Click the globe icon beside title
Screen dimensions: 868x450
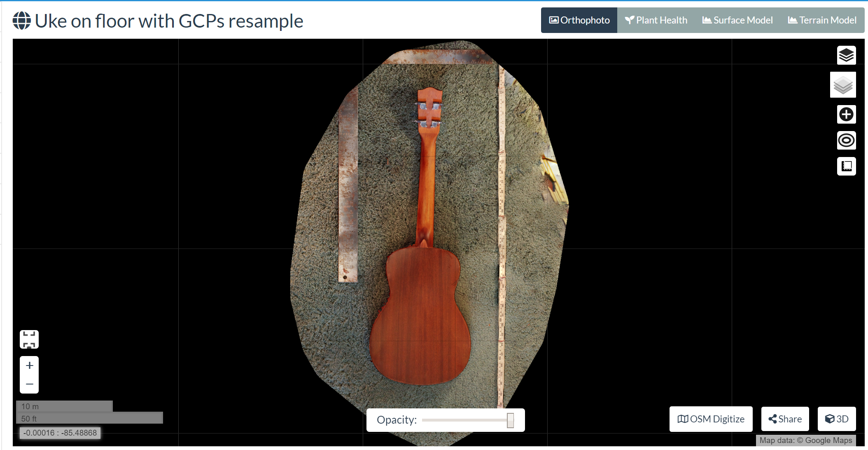(x=22, y=21)
